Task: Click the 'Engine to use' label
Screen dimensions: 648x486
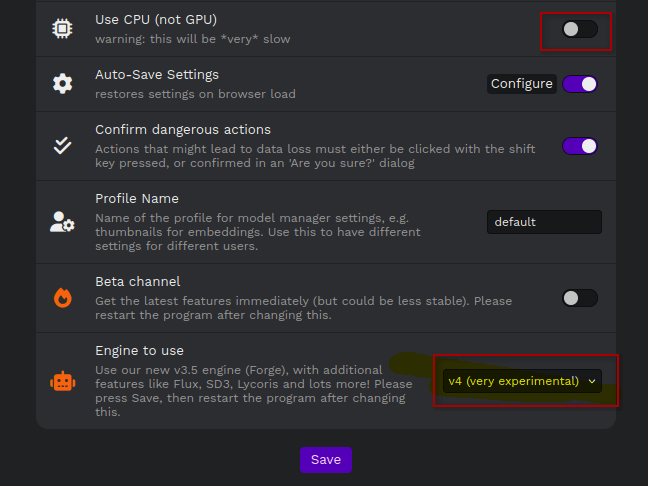Action: [139, 351]
